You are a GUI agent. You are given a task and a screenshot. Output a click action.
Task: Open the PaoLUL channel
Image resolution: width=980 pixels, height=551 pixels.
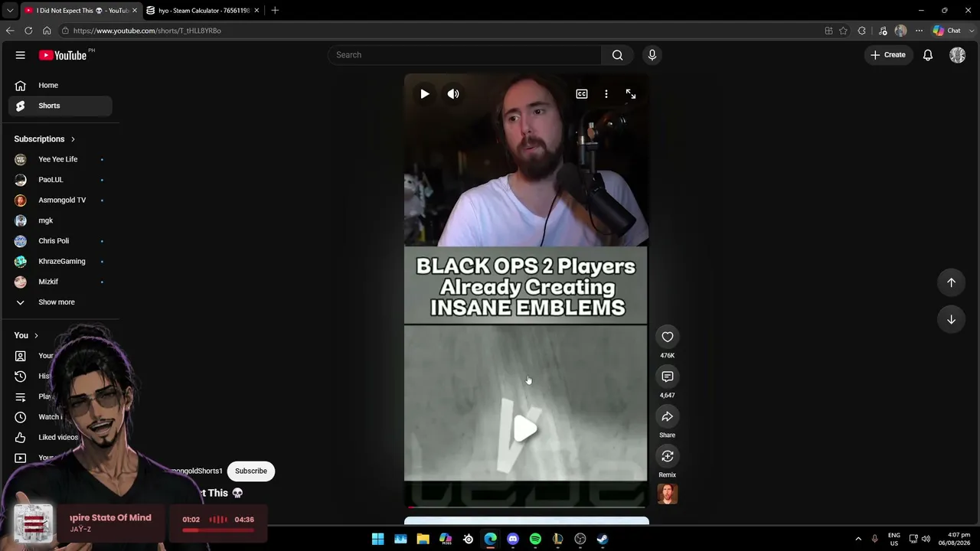[x=60, y=180]
